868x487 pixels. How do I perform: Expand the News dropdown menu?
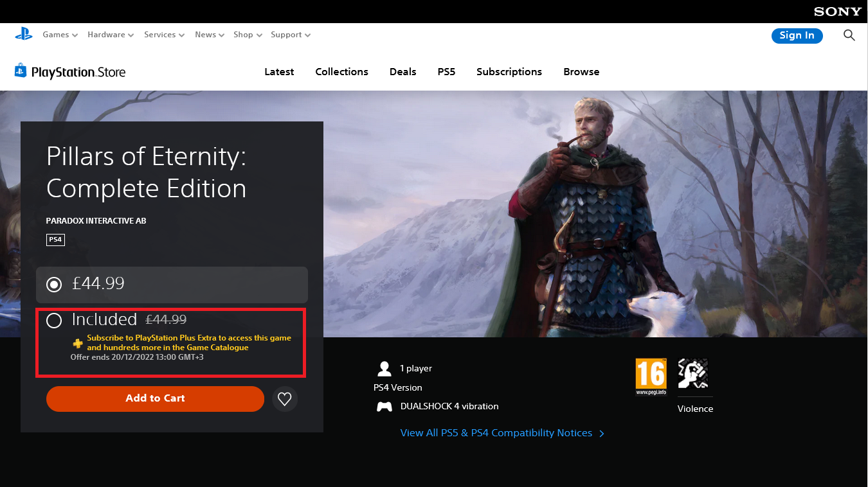(x=210, y=35)
